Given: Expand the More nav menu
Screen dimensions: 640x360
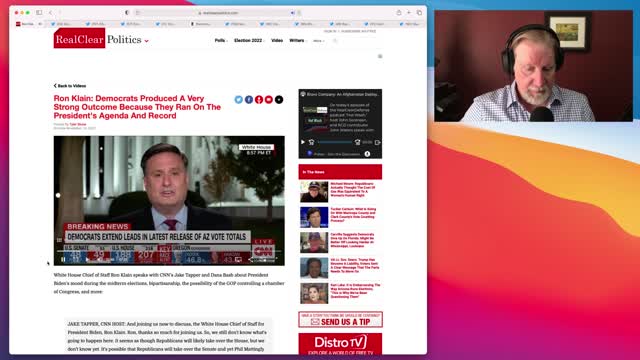Looking at the screenshot, I should point(318,41).
